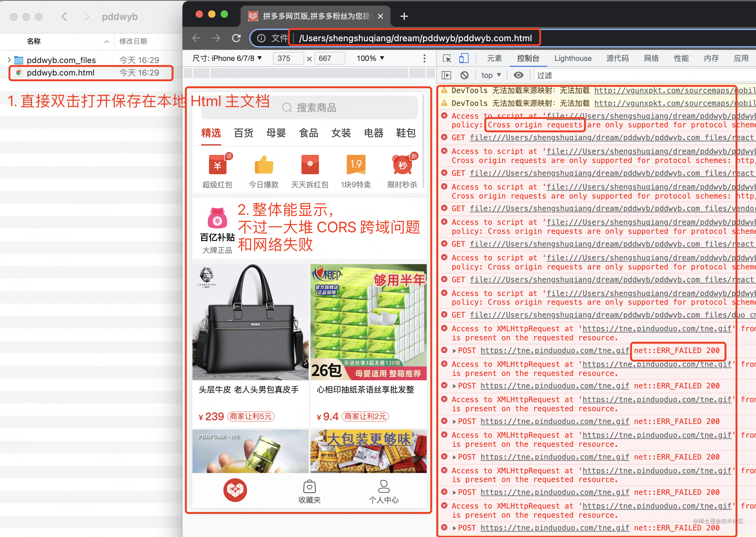
Task: Open device toolbar three-dot menu
Action: coord(424,58)
